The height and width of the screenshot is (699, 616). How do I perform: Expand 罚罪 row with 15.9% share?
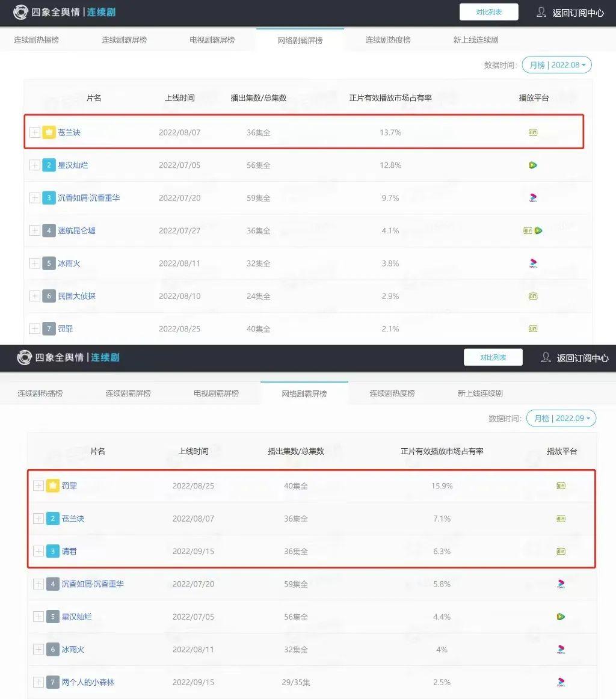click(38, 485)
